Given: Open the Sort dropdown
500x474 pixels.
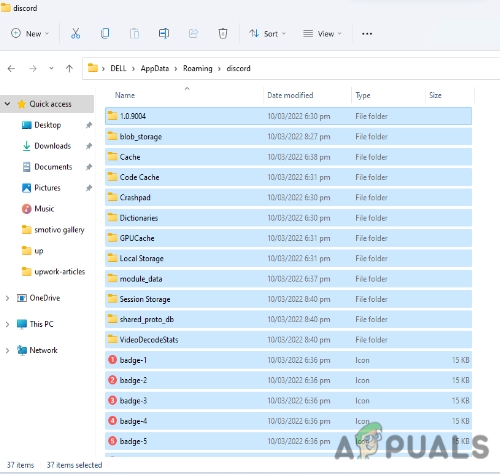Looking at the screenshot, I should pyautogui.click(x=268, y=34).
